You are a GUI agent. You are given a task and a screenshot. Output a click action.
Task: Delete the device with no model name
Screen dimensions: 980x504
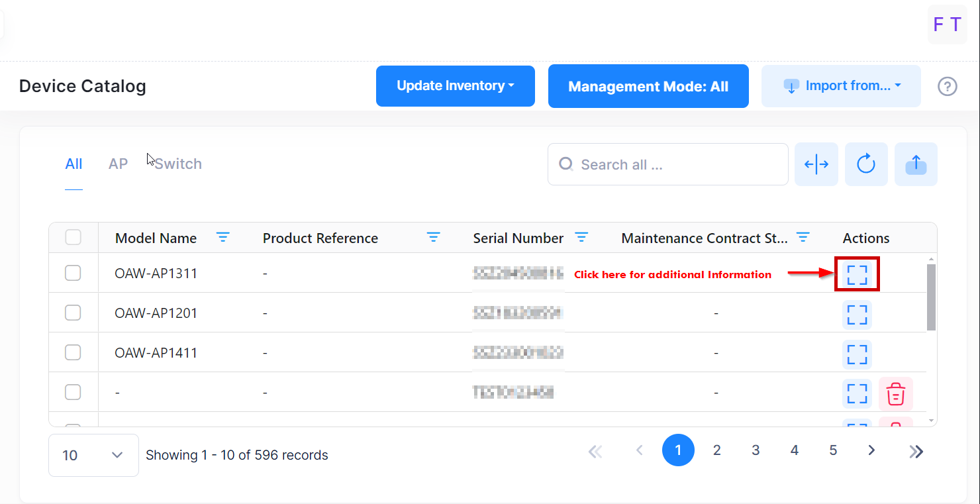895,393
